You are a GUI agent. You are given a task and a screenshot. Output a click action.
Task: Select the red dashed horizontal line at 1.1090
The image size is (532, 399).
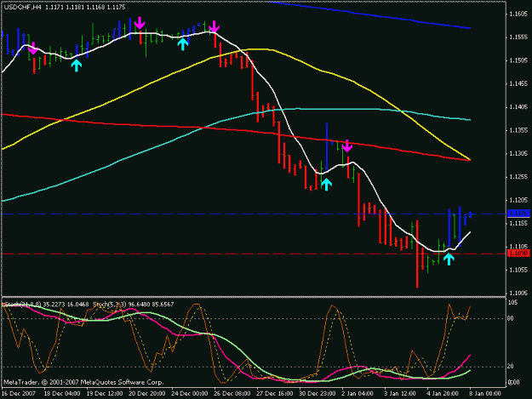point(254,254)
